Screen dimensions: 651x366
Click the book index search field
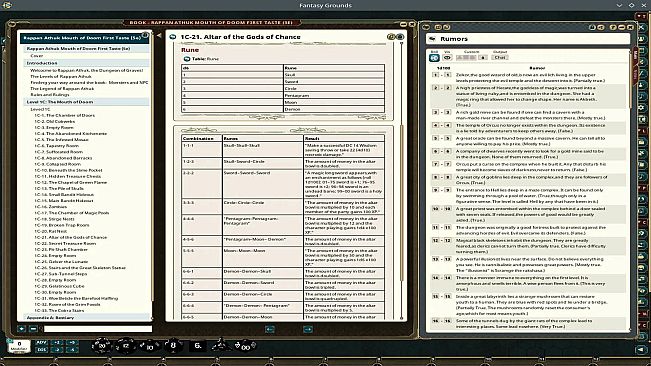coord(98,329)
